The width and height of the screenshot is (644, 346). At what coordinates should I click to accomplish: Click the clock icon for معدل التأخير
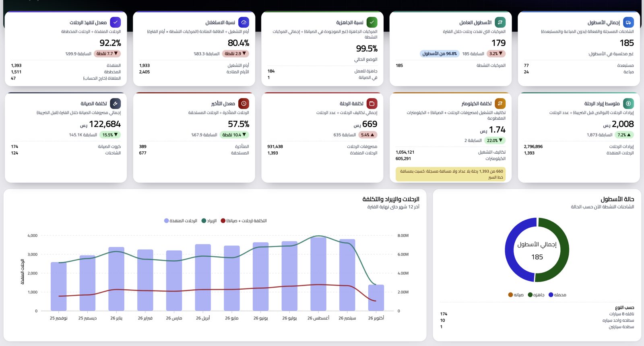pyautogui.click(x=244, y=104)
